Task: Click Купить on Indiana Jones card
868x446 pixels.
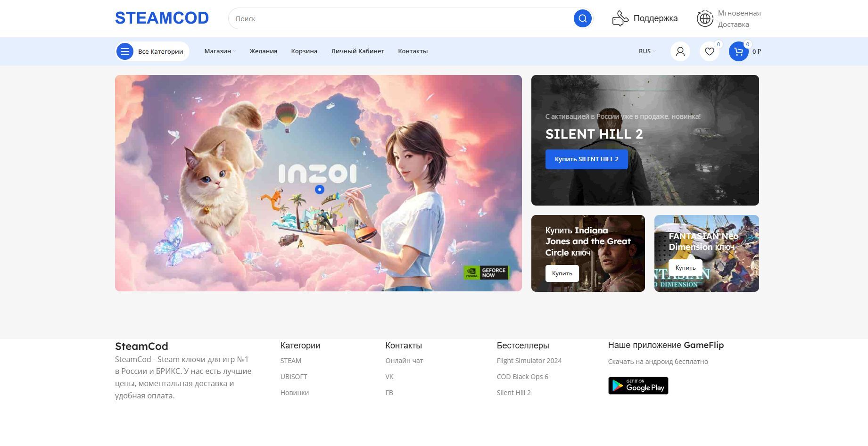Action: coord(562,273)
